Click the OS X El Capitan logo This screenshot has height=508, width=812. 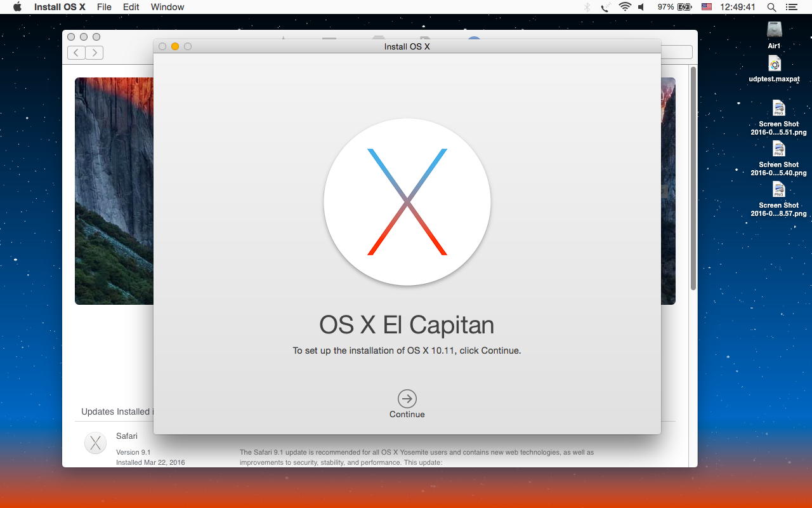click(407, 202)
